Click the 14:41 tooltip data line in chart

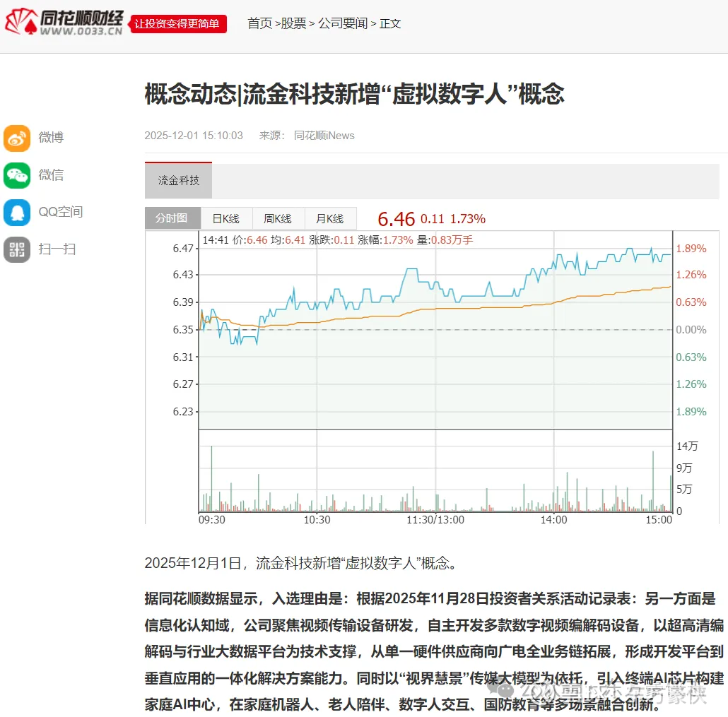(x=338, y=240)
